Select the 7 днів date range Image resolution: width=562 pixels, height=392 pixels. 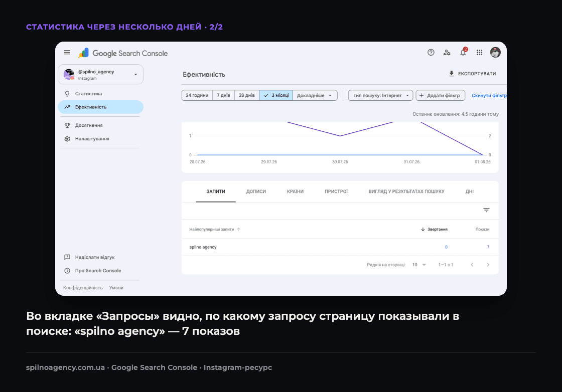224,95
